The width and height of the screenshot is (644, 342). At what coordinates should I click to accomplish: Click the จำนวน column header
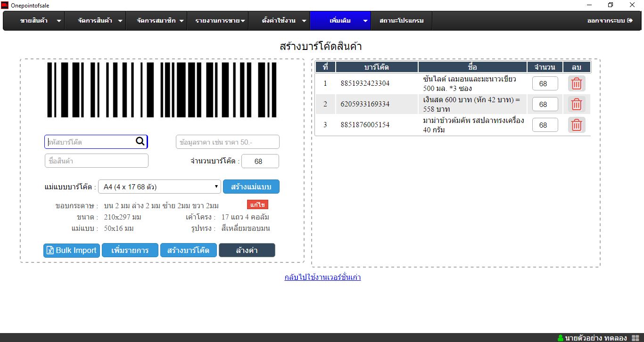pyautogui.click(x=545, y=67)
